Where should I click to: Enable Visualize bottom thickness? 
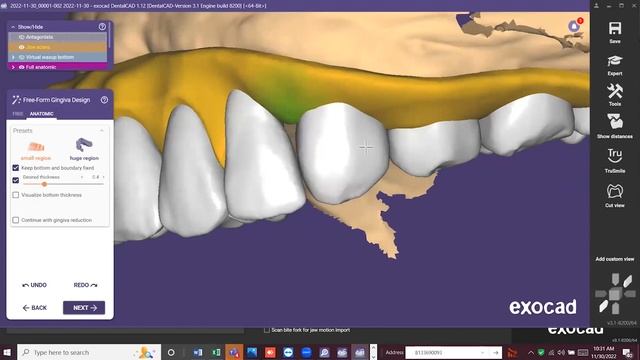click(x=16, y=195)
